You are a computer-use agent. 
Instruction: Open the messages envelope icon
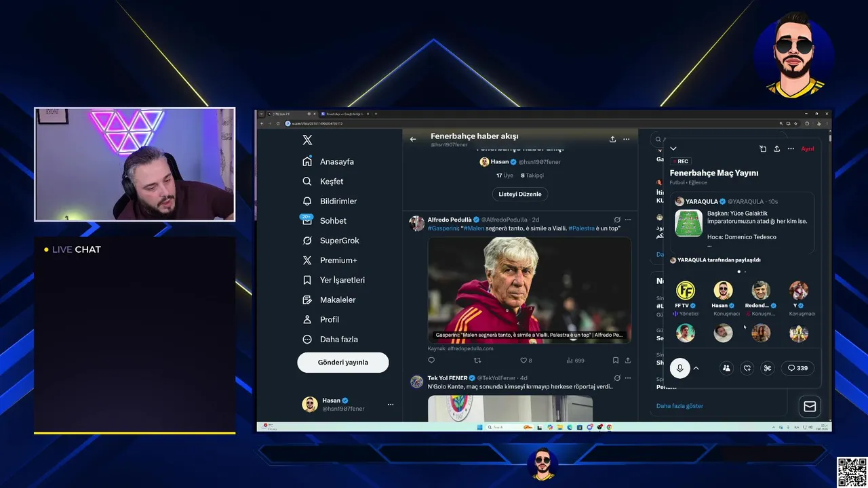coord(810,406)
